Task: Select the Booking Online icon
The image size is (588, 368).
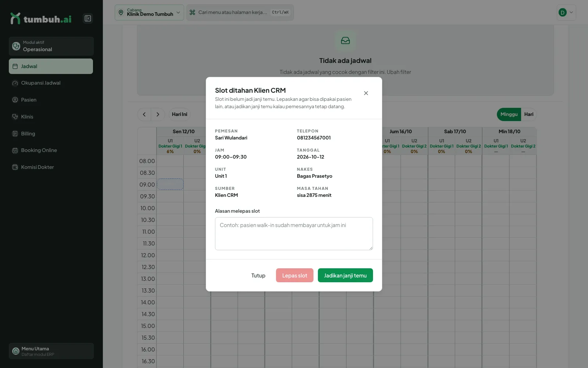Action: tap(15, 150)
